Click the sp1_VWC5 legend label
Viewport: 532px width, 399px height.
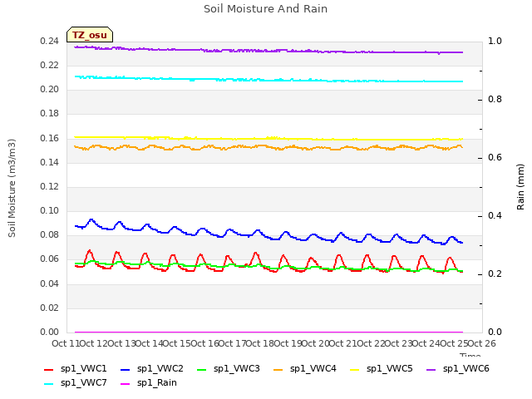[390, 368]
